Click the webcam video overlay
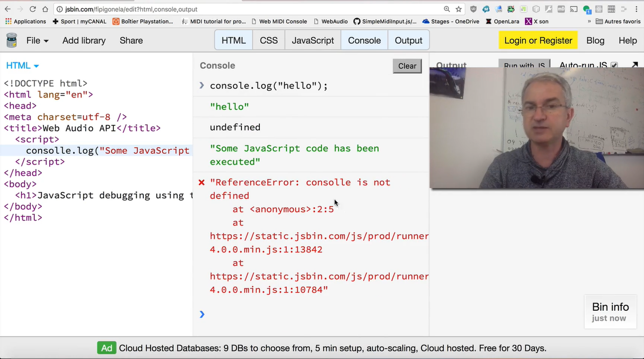 [x=537, y=128]
